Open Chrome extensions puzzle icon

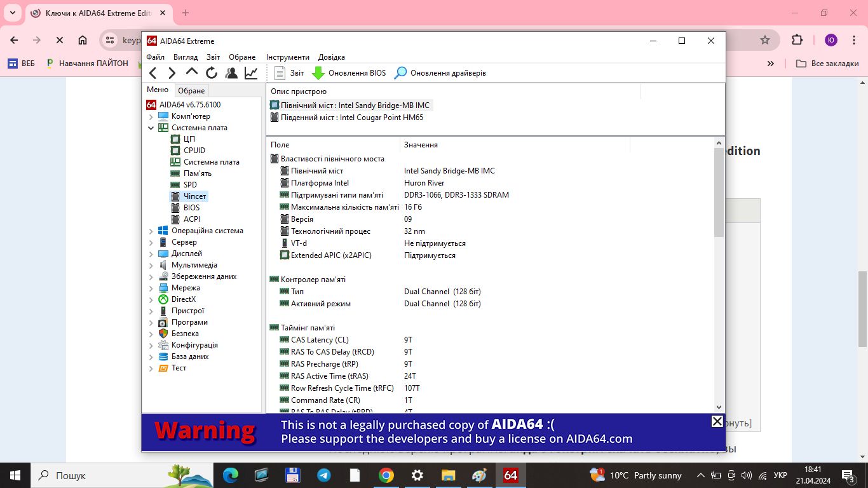point(797,40)
